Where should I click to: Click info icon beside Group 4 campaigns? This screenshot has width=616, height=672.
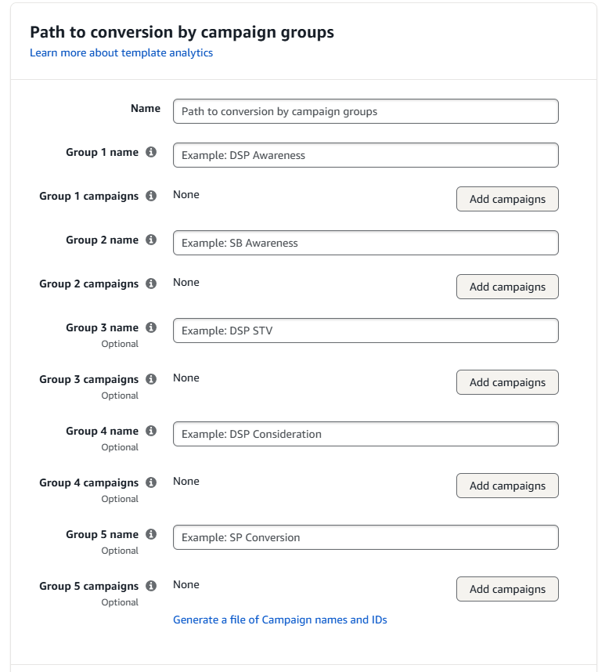point(151,483)
